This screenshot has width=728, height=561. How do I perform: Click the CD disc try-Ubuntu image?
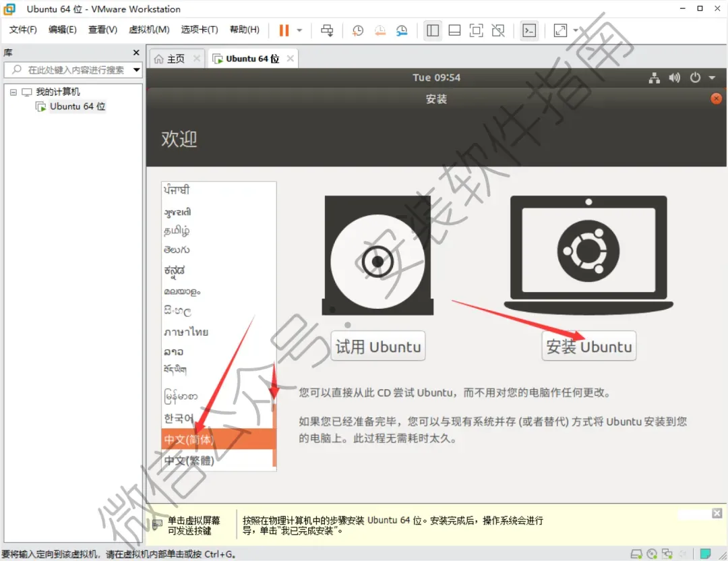(377, 256)
